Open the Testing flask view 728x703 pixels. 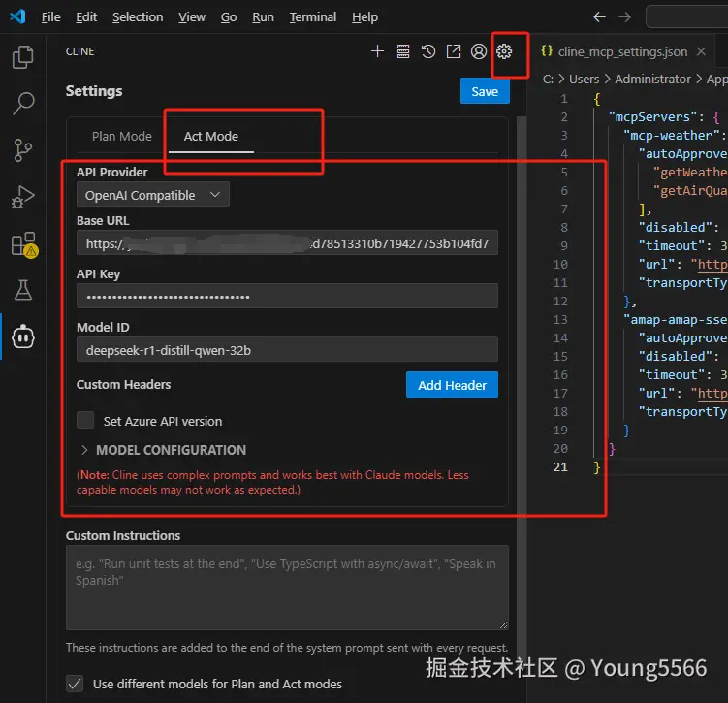point(22,290)
